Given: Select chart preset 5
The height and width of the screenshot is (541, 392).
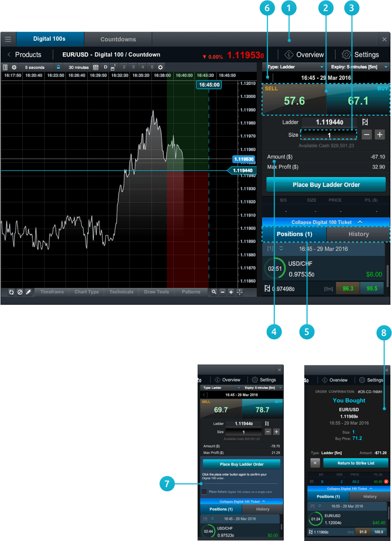Looking at the screenshot, I should 152,67.
